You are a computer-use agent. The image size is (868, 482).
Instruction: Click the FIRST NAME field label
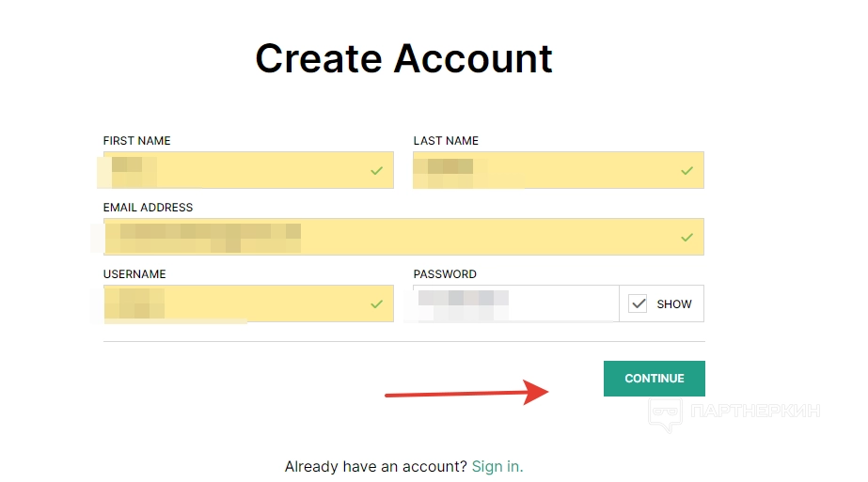tap(137, 141)
